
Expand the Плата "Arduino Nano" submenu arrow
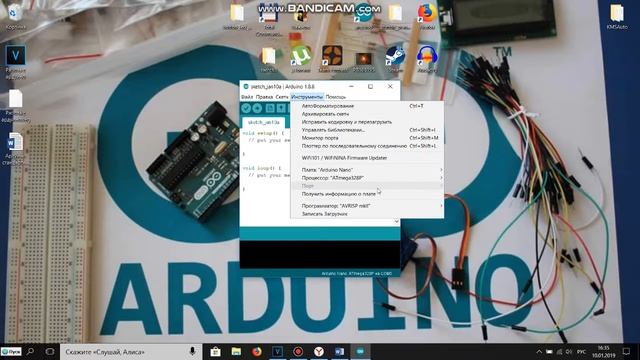[x=441, y=170]
